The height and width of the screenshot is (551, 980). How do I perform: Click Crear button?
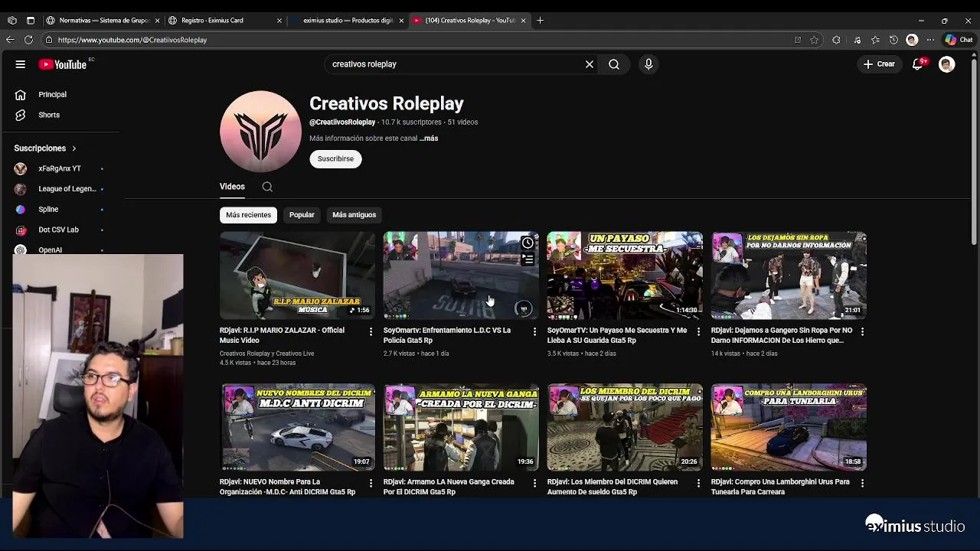pos(879,64)
